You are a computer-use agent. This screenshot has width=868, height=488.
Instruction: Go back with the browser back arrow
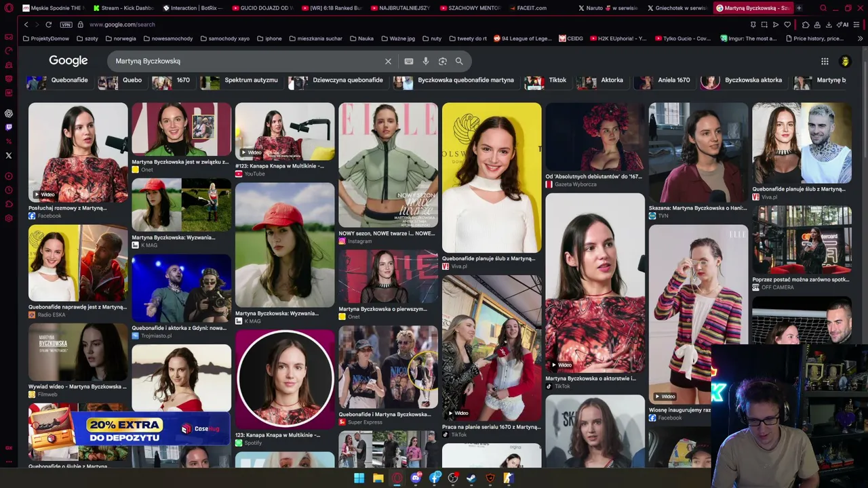pyautogui.click(x=26, y=24)
